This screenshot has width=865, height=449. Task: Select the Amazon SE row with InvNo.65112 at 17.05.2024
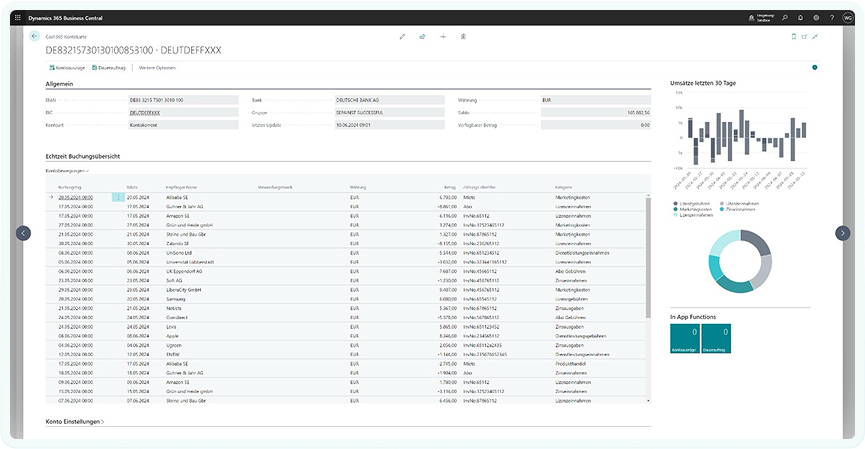point(345,216)
